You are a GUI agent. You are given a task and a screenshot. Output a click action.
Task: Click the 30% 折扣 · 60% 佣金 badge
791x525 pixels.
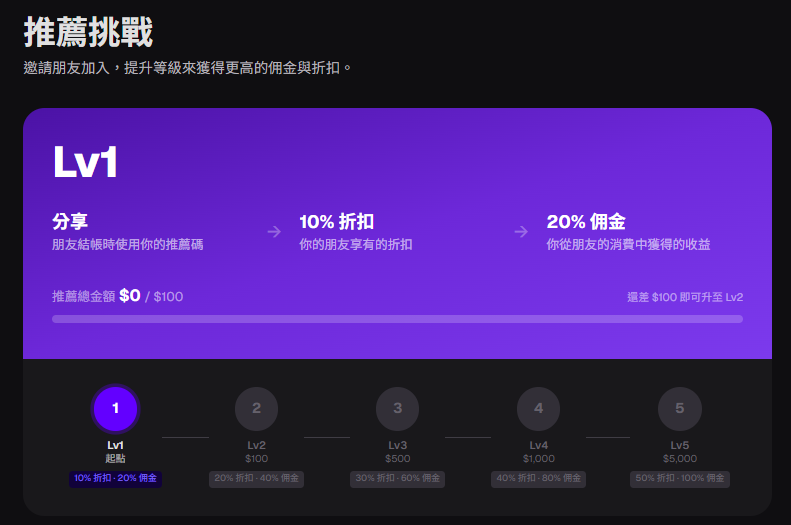coord(398,478)
